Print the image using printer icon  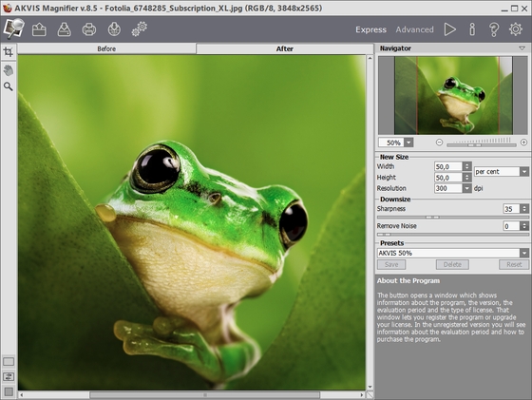(x=89, y=29)
